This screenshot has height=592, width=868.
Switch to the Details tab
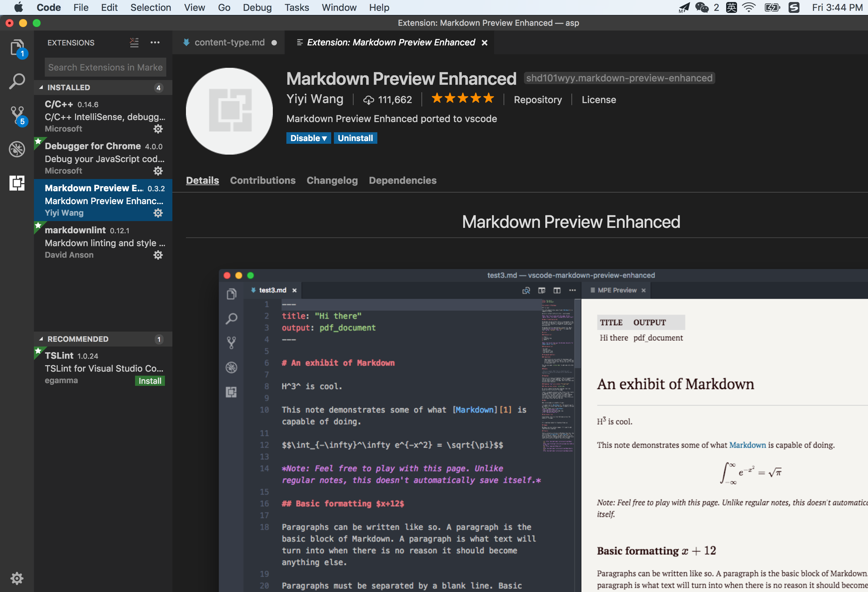(x=203, y=180)
